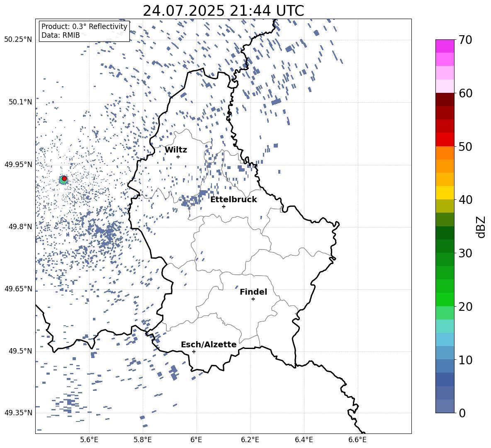This screenshot has width=491, height=448.
Task: Click the bright red colorbar swatch above 50
Action: [445, 140]
